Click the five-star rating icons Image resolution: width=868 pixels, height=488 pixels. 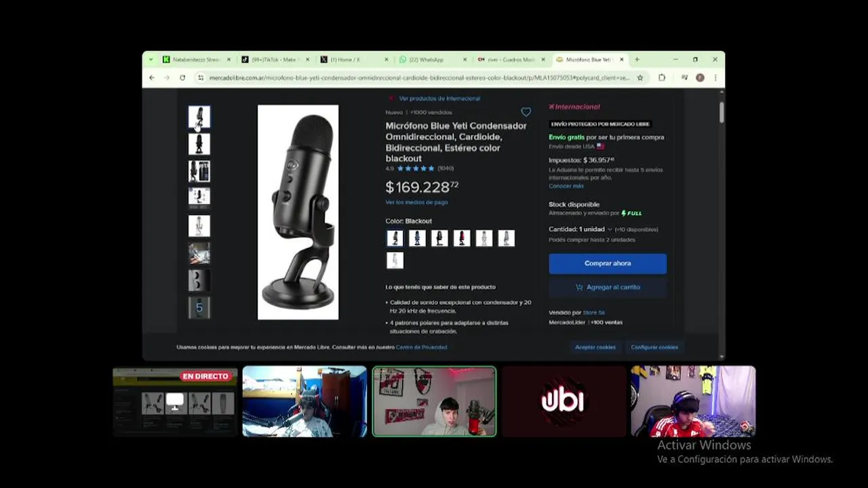[416, 168]
